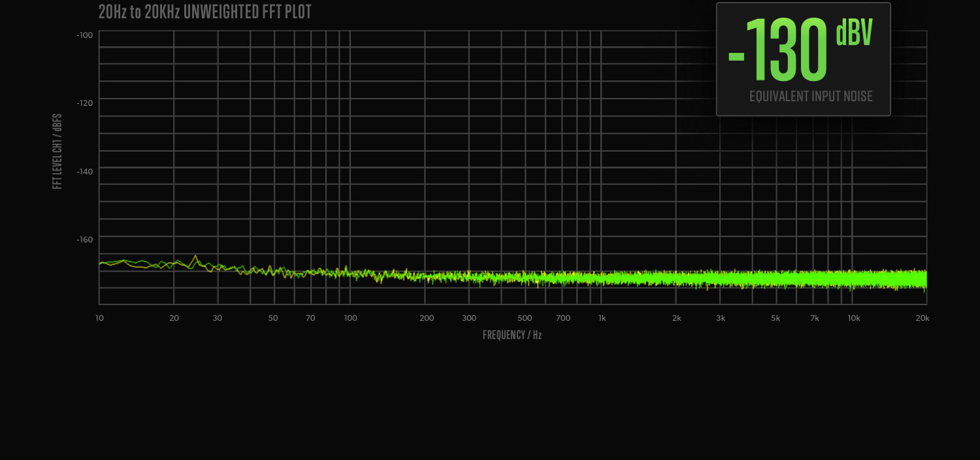Click the 20 Hz x-axis tick label
The image size is (980, 460).
click(174, 318)
